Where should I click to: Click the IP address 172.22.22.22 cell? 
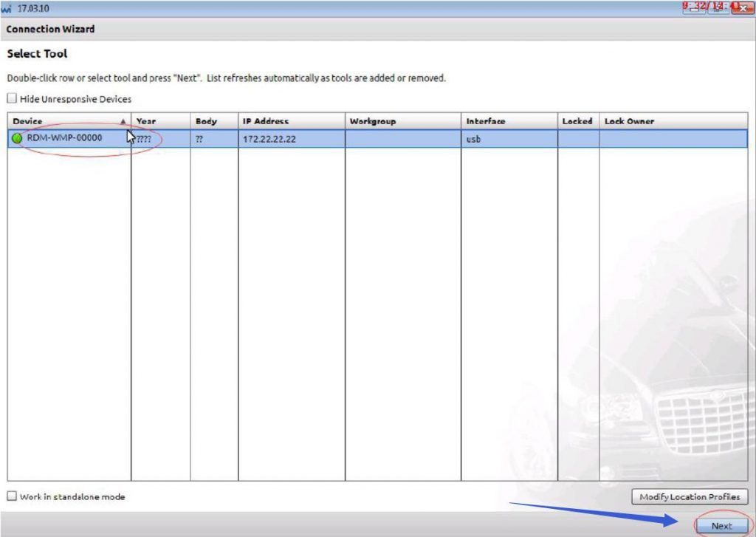pyautogui.click(x=292, y=139)
